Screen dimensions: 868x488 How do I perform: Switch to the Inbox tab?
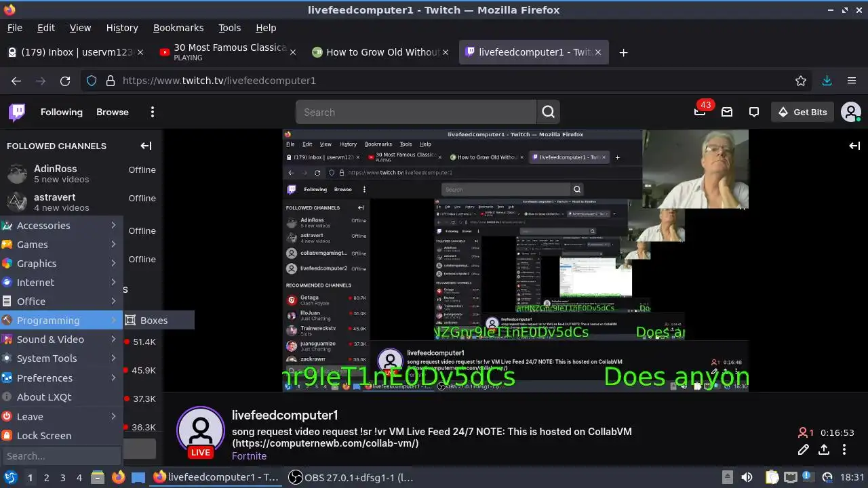coord(75,52)
